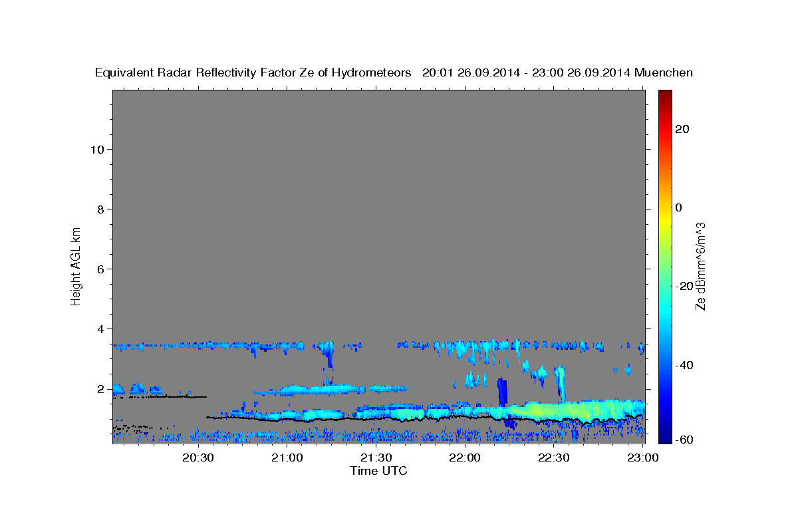The height and width of the screenshot is (532, 798).
Task: Click the '22:00' time tick label
Action: click(464, 458)
